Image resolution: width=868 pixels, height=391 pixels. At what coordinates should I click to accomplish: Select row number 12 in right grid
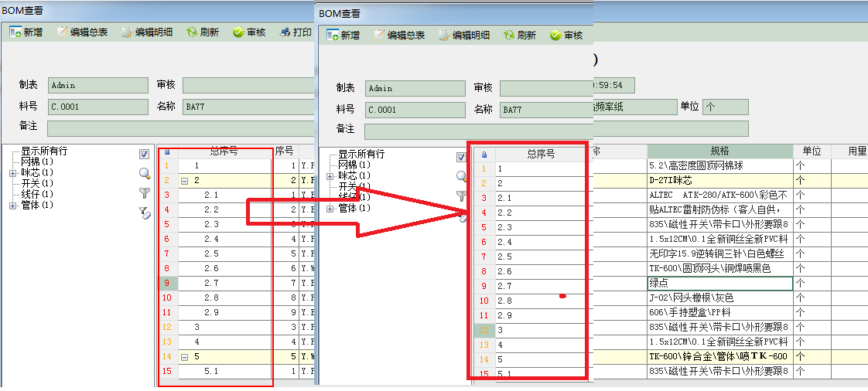(x=484, y=330)
